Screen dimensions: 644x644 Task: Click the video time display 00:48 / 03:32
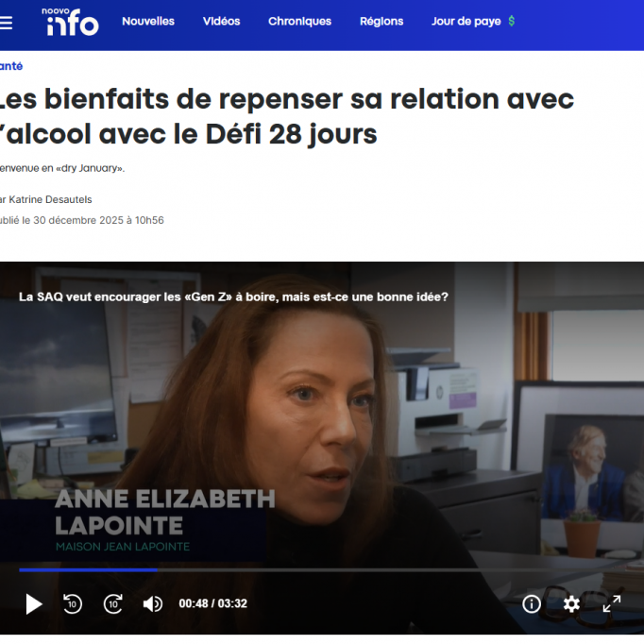[x=213, y=603]
